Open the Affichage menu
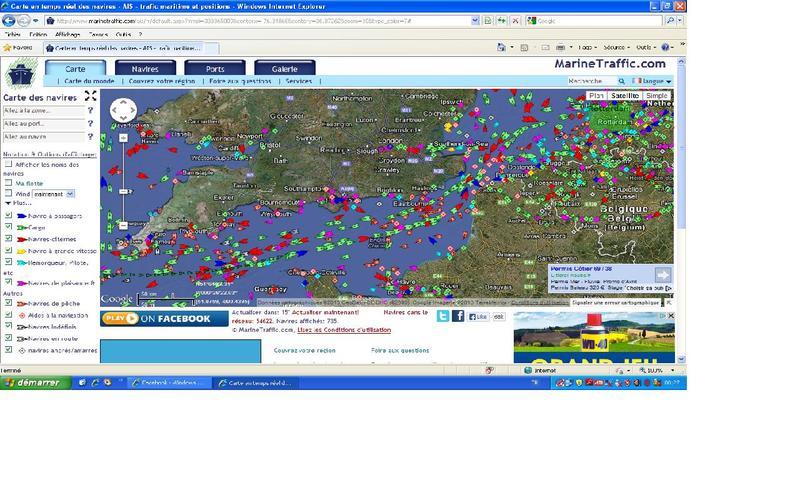 (67, 34)
